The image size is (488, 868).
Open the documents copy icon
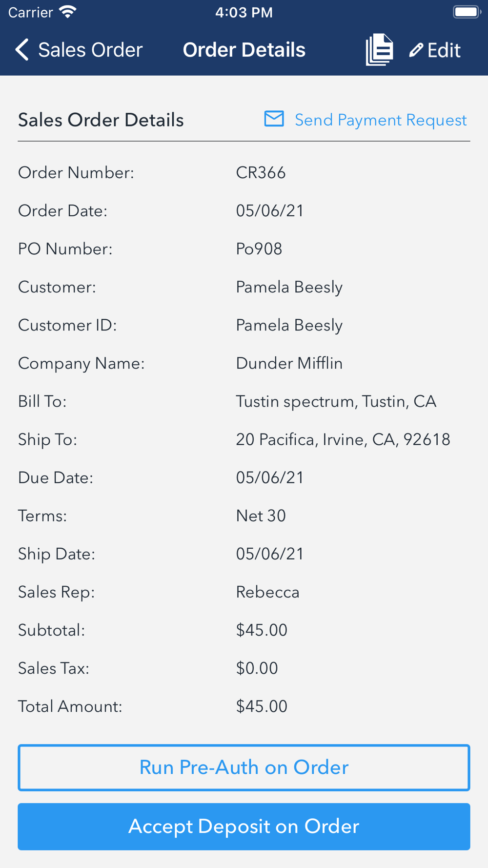379,50
